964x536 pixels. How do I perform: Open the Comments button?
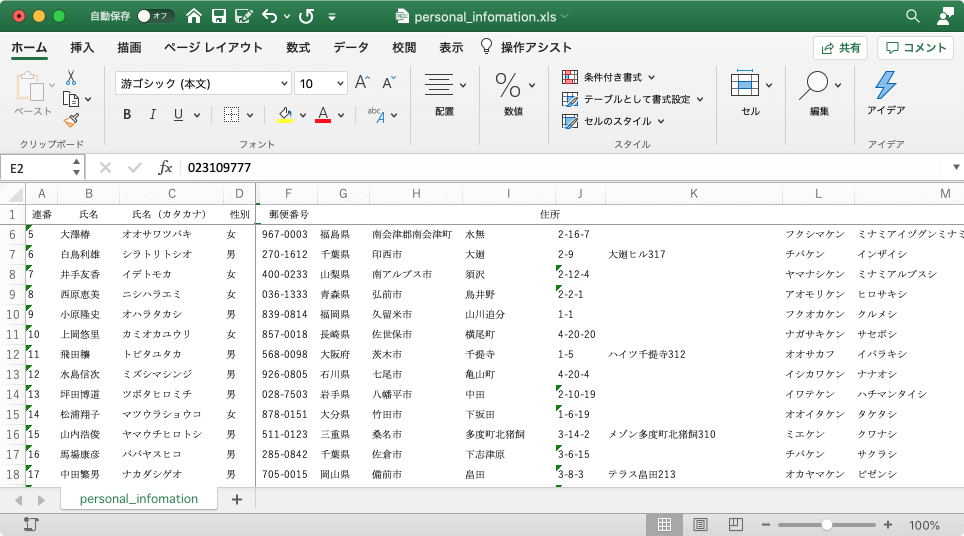pos(915,47)
